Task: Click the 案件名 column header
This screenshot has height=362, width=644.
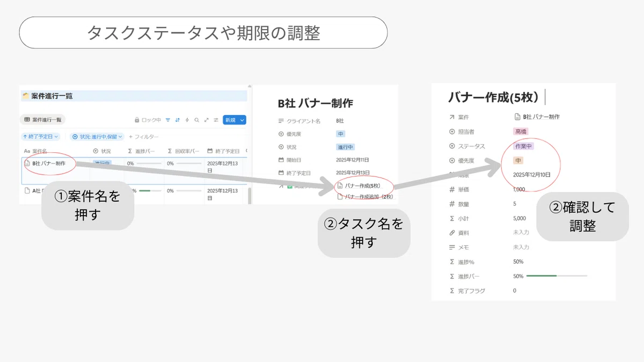Action: 36,151
